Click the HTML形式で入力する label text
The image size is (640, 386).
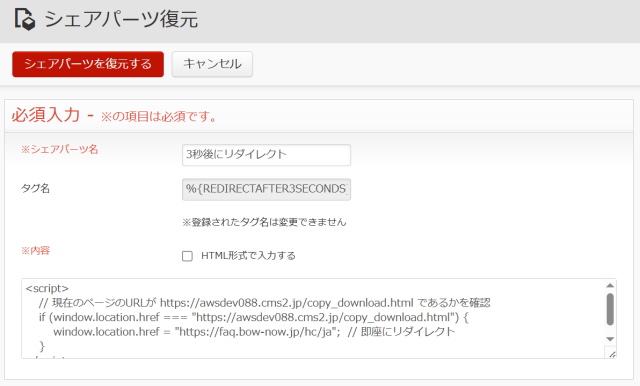[248, 256]
